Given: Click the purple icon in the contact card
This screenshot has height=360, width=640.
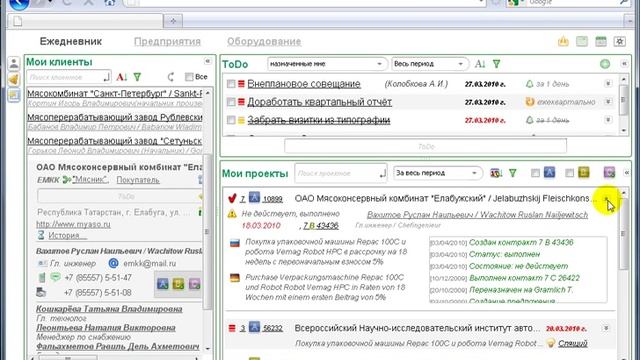Looking at the screenshot, I should click(195, 284).
